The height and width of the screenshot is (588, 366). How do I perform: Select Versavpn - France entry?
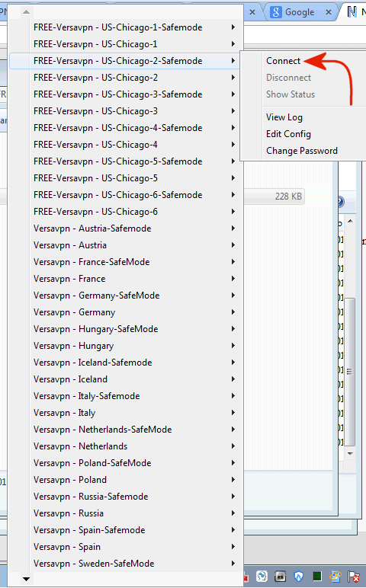tap(124, 279)
